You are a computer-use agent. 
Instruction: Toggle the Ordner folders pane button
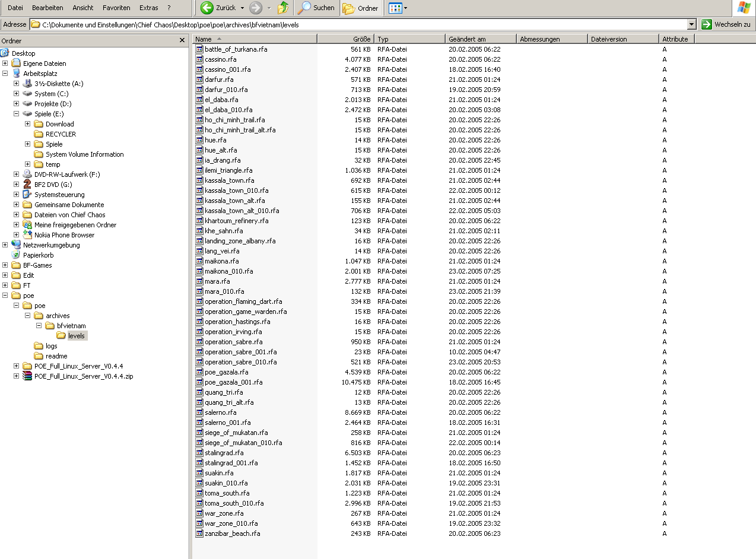click(360, 8)
